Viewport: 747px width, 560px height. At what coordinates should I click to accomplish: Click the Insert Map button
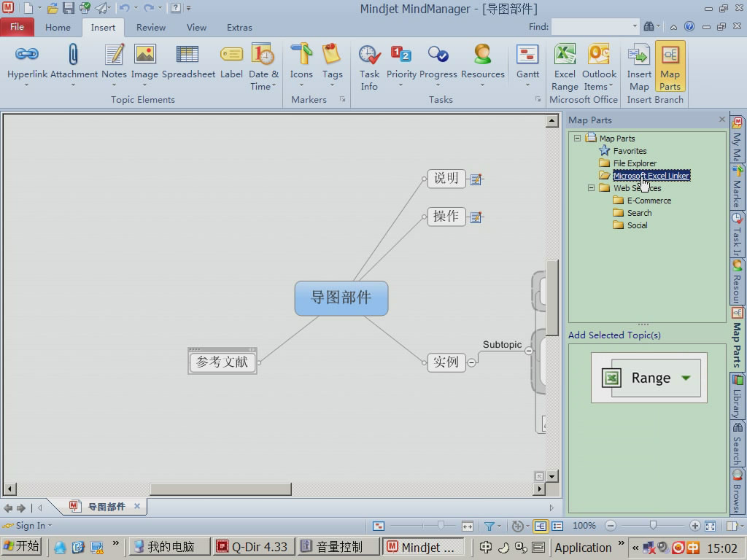tap(639, 66)
